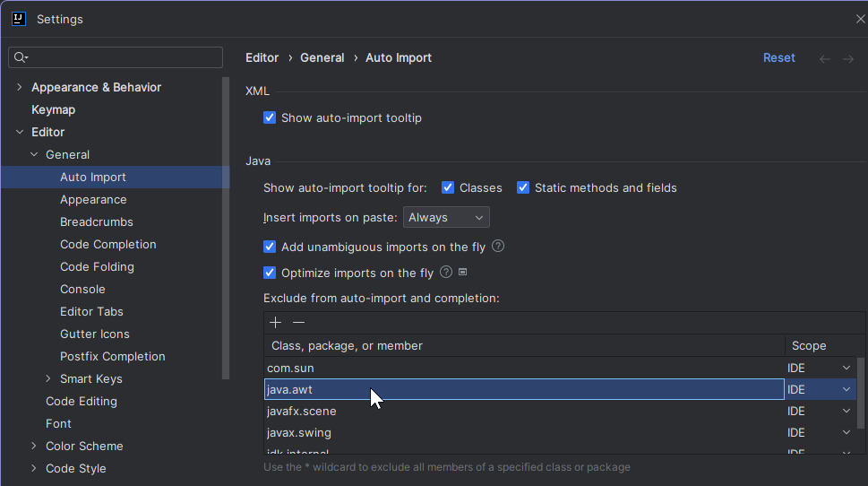This screenshot has width=868, height=486.
Task: Click inside the settings search field
Action: point(116,57)
